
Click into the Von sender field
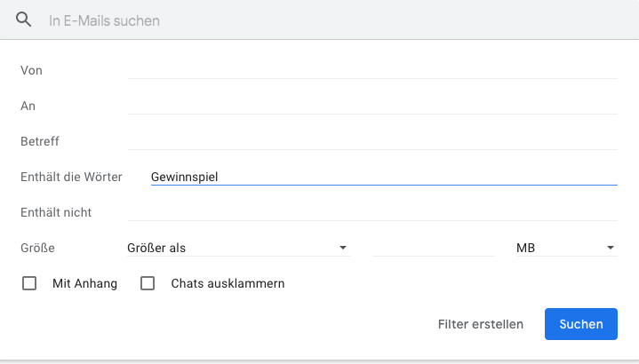[372, 70]
